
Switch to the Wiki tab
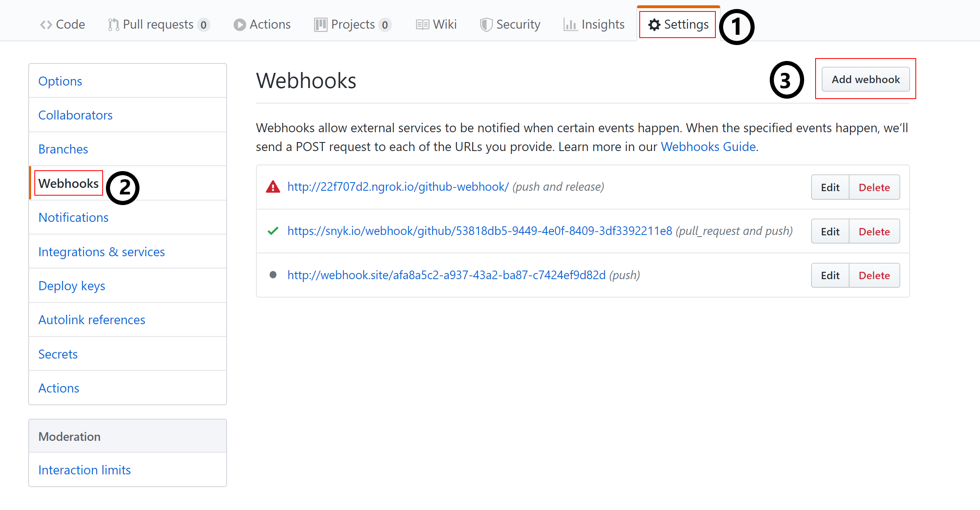click(436, 25)
